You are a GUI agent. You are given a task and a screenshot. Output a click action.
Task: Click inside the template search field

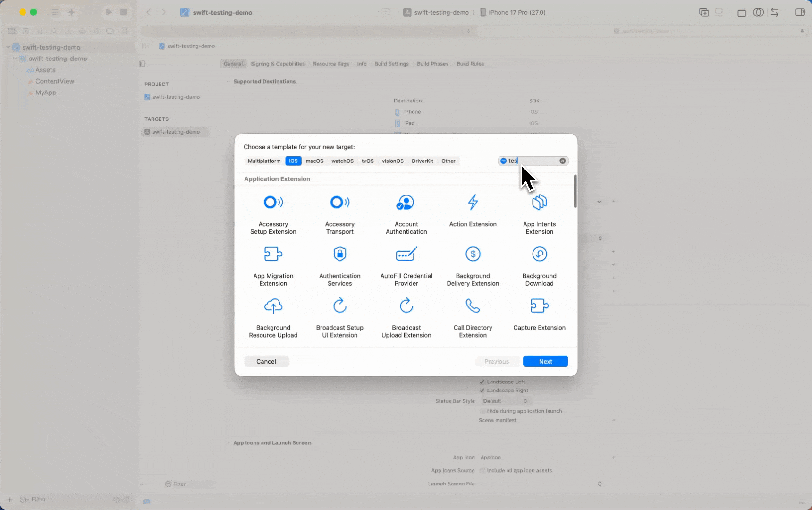[533, 161]
